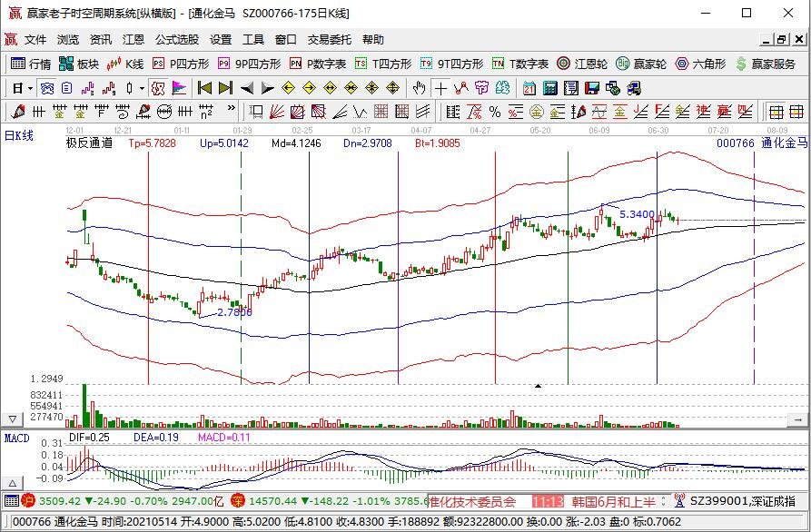Click the yellow diamond left-arrow icon

[288, 88]
